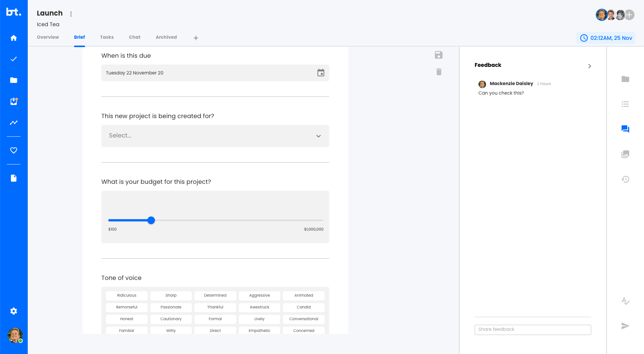Screen dimensions: 644x354
Task: Add a team member with plus avatar
Action: (x=630, y=15)
